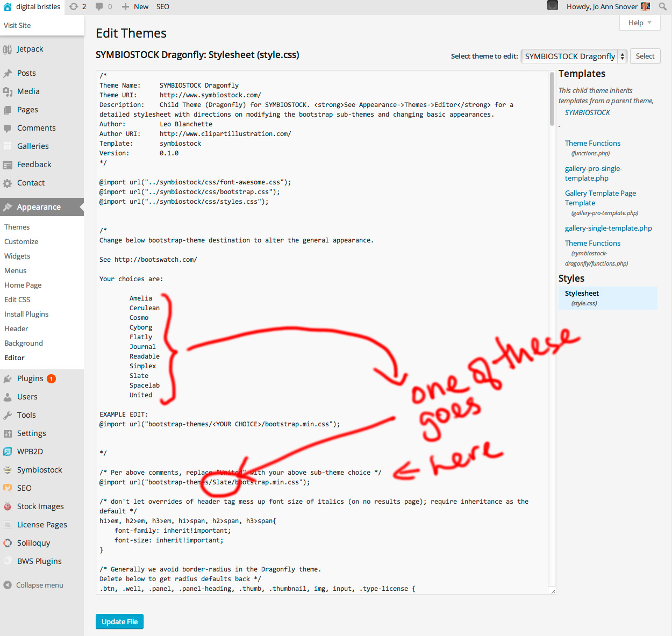The width and height of the screenshot is (672, 636).
Task: Open gallery-single-template.php file
Action: click(609, 228)
